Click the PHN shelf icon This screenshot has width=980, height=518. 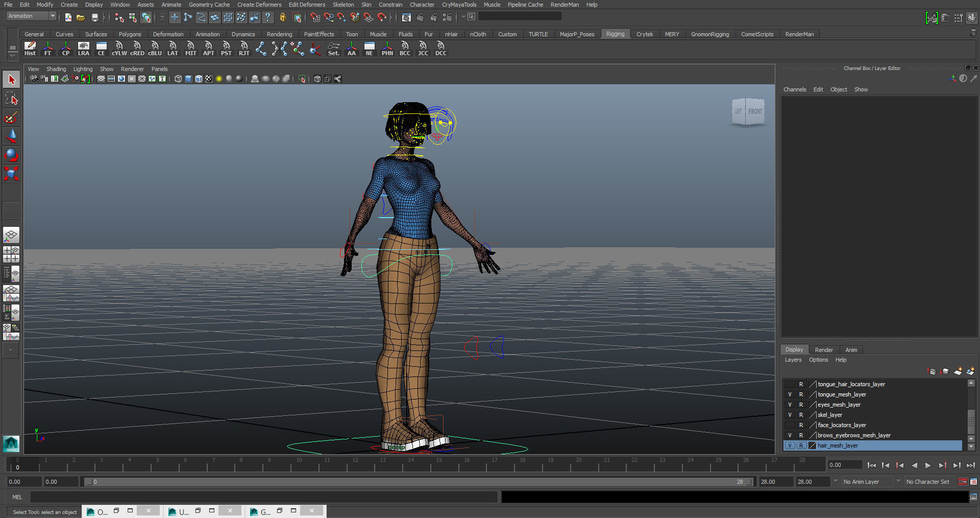pos(387,49)
